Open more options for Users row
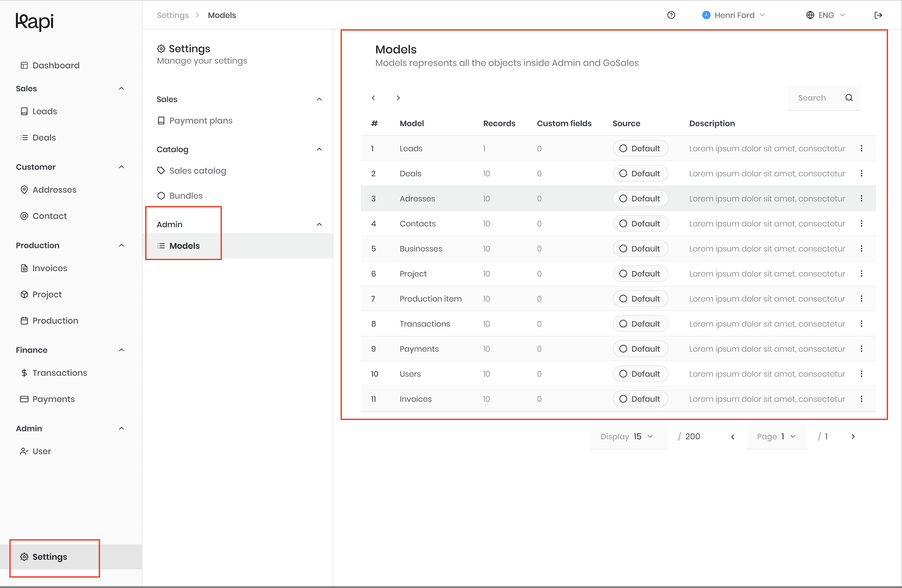The width and height of the screenshot is (902, 588). pyautogui.click(x=861, y=374)
